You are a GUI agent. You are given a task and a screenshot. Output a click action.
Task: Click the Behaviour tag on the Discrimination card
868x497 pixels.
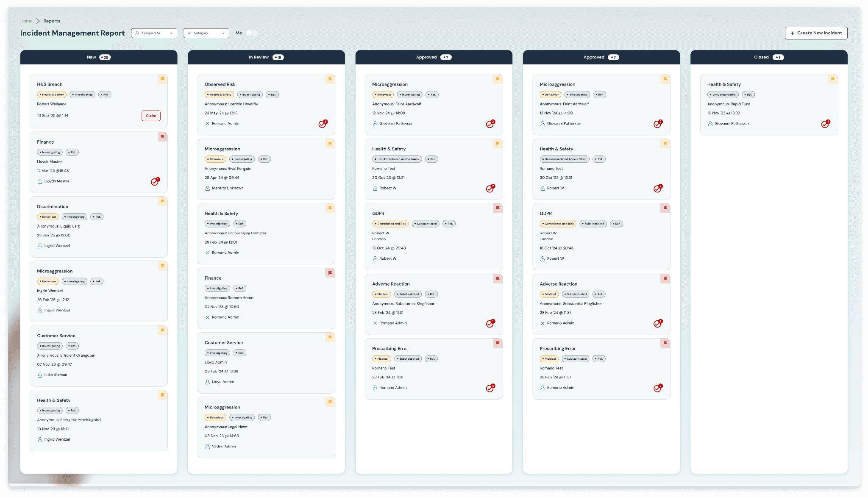(x=48, y=217)
